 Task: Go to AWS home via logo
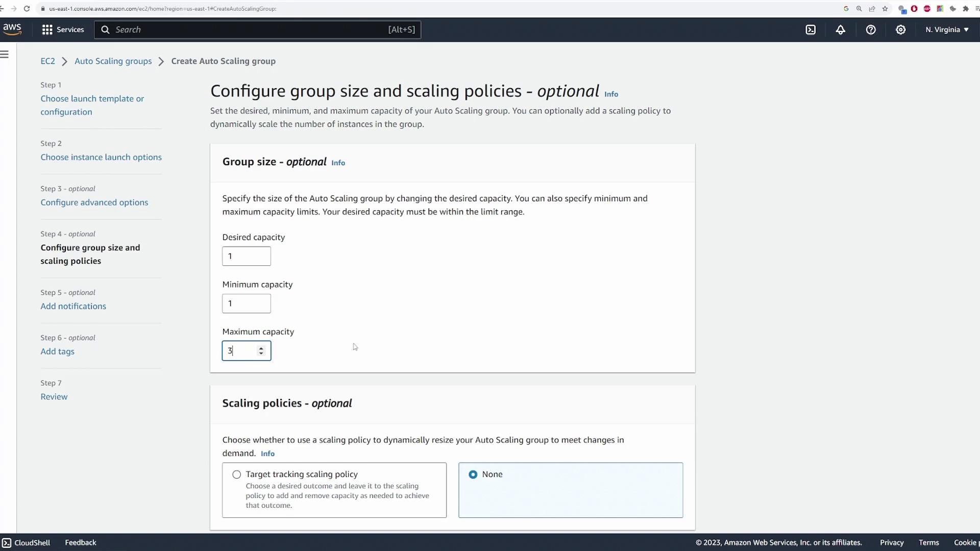tap(12, 29)
